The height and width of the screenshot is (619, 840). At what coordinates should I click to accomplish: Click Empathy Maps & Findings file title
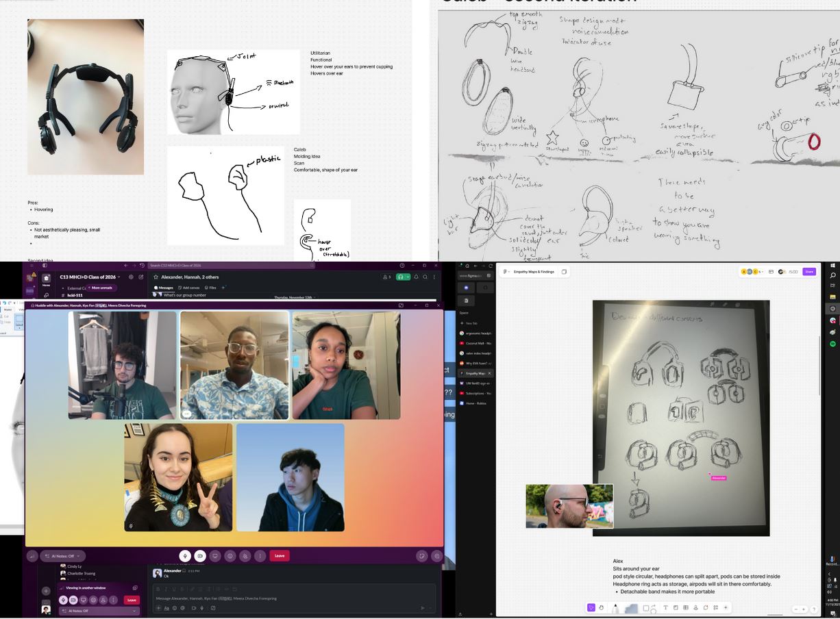pos(534,272)
